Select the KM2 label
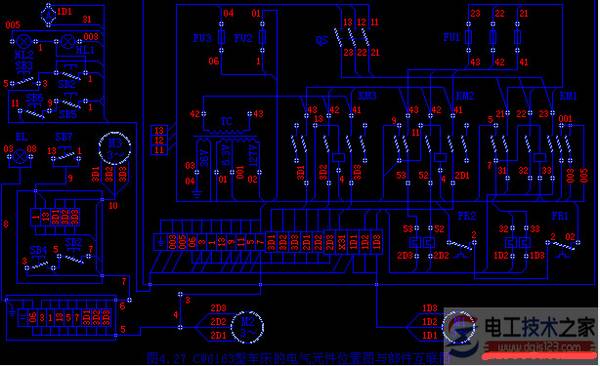Screen dimensions: 600x366 [465, 95]
